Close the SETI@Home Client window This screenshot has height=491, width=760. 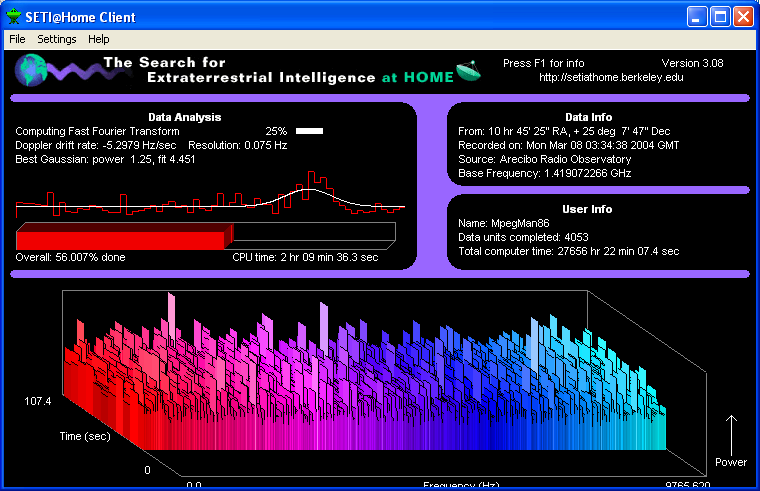(743, 17)
